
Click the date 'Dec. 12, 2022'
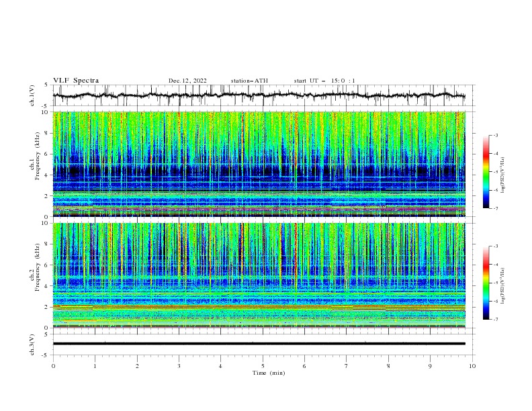(x=187, y=81)
